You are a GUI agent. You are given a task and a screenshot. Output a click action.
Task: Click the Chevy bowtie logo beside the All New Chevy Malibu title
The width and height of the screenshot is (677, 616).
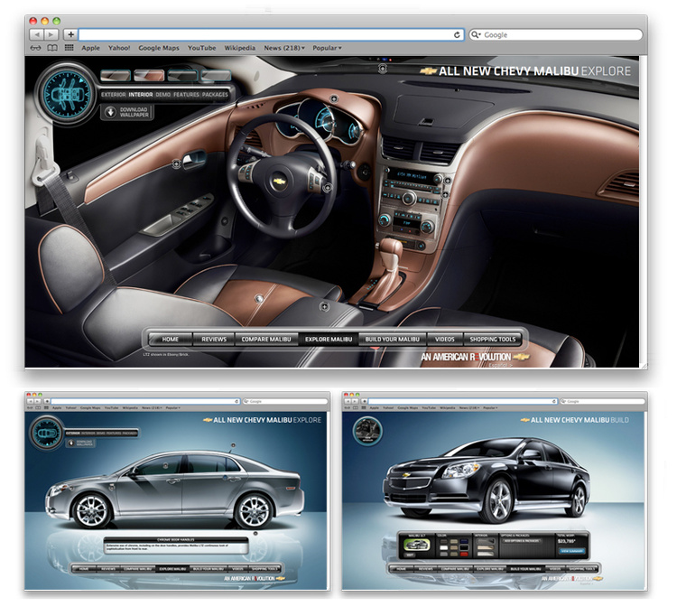(x=428, y=71)
